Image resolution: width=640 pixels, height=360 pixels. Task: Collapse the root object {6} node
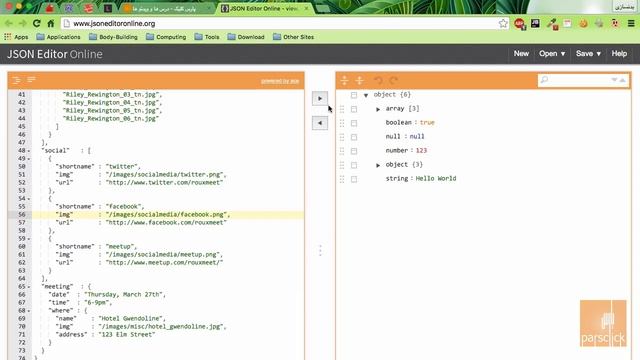point(366,95)
